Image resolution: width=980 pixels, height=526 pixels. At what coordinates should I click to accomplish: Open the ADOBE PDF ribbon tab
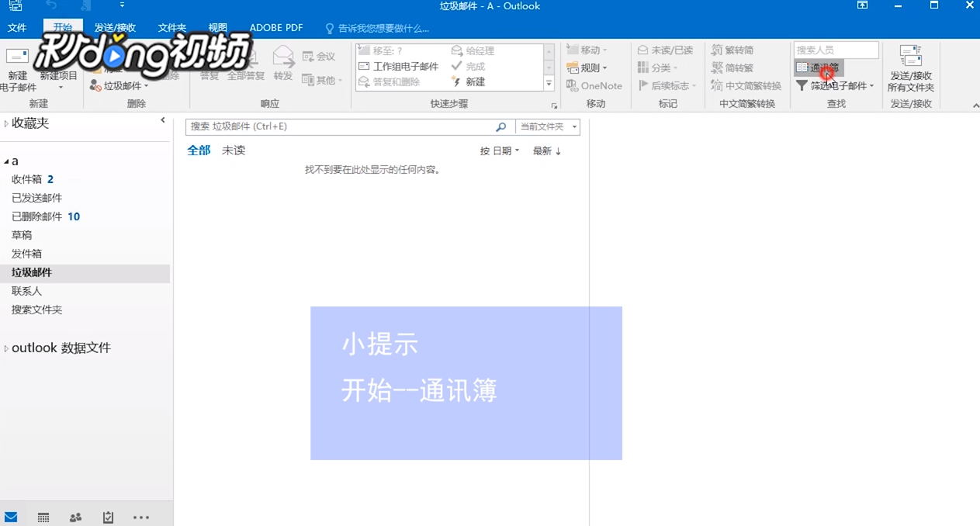[276, 27]
